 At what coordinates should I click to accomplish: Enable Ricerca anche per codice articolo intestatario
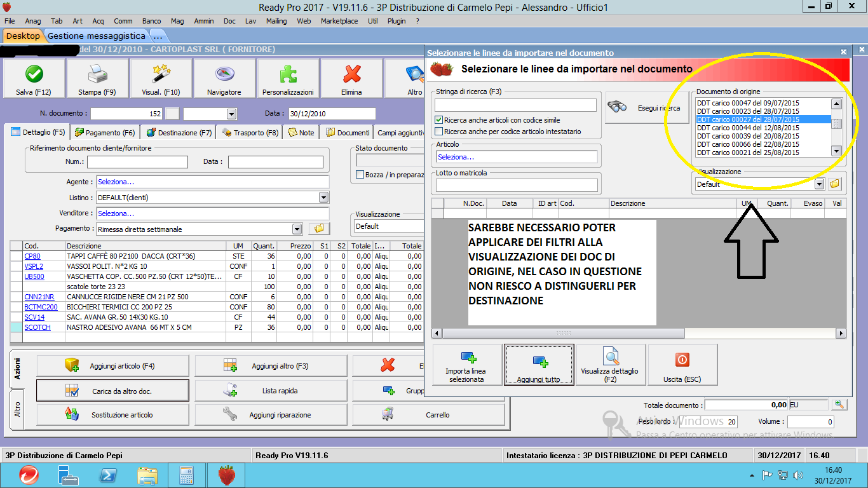tap(438, 132)
